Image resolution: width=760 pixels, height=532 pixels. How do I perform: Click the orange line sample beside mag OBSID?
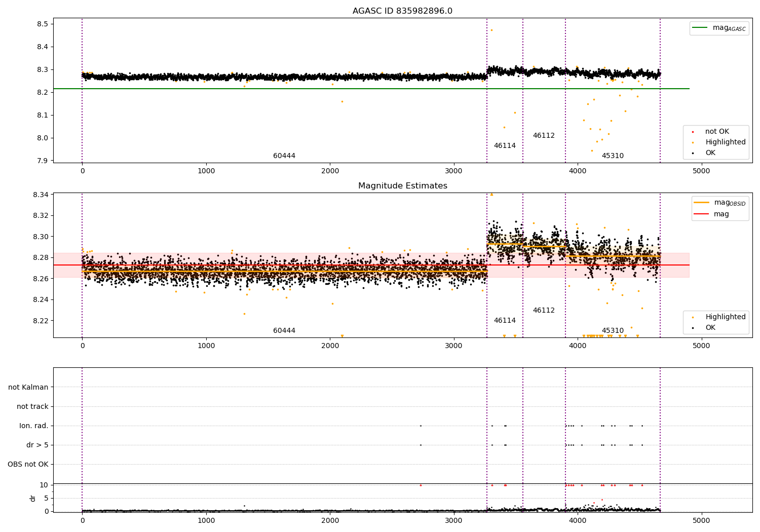tap(702, 203)
